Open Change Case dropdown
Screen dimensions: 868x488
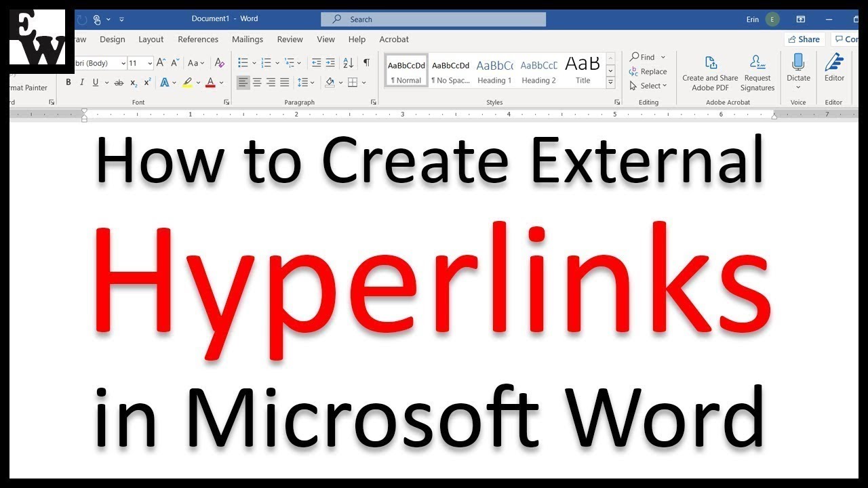[196, 63]
